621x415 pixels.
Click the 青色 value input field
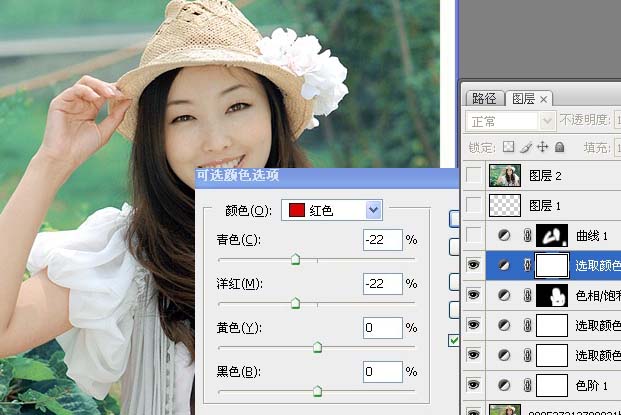(382, 240)
